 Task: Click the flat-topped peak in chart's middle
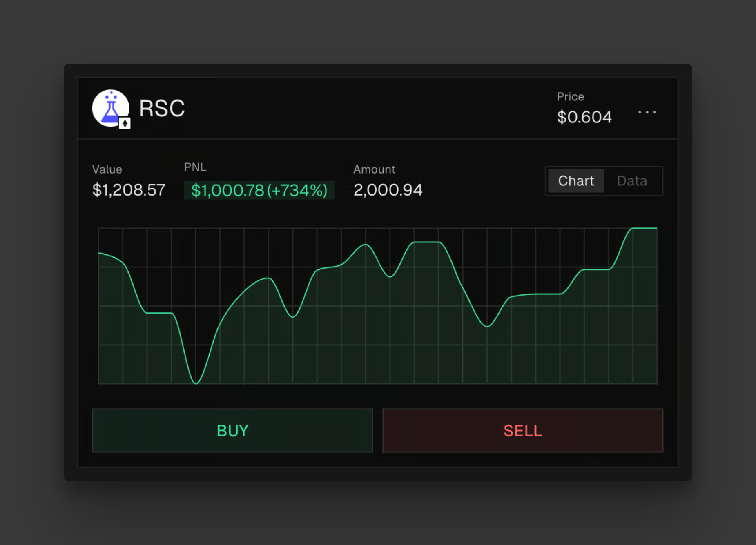pyautogui.click(x=426, y=242)
